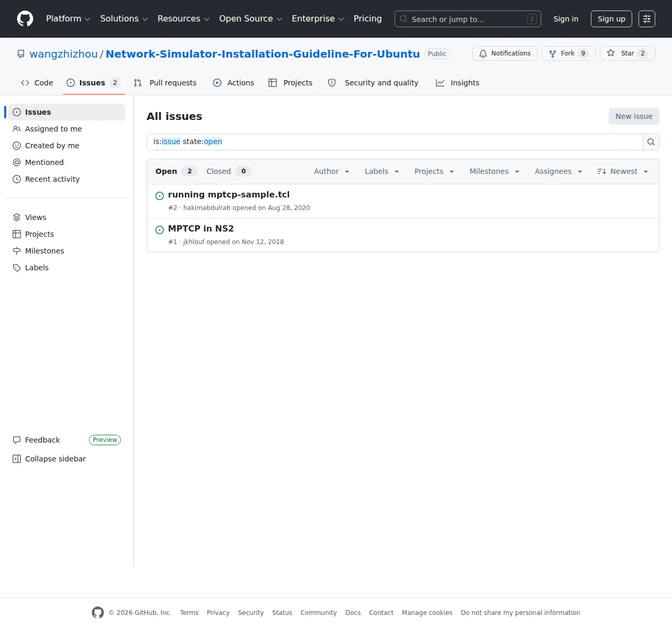Click the jkhlouf author link
Screen dimensions: 672x628
pyautogui.click(x=194, y=242)
